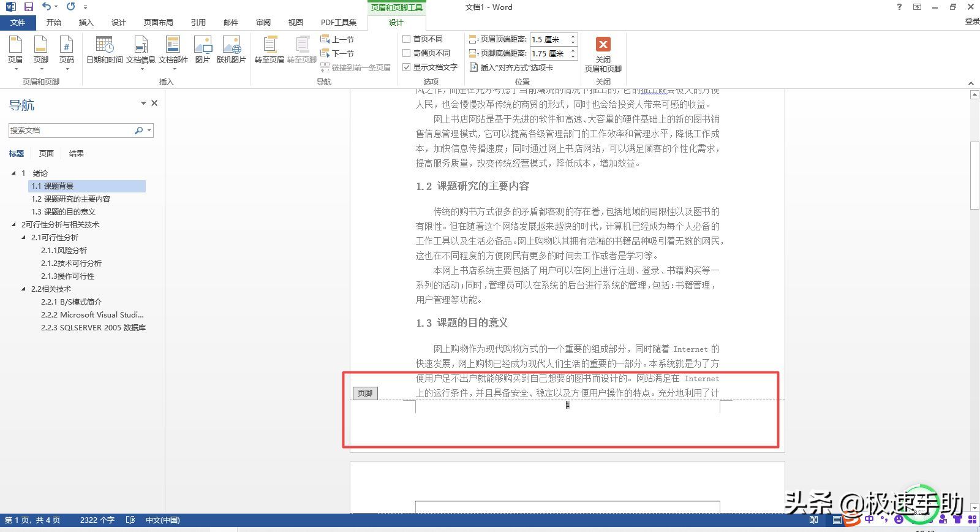Viewport: 980px width, 532px height.
Task: Show 标题 headings tab in navigation
Action: (x=17, y=153)
